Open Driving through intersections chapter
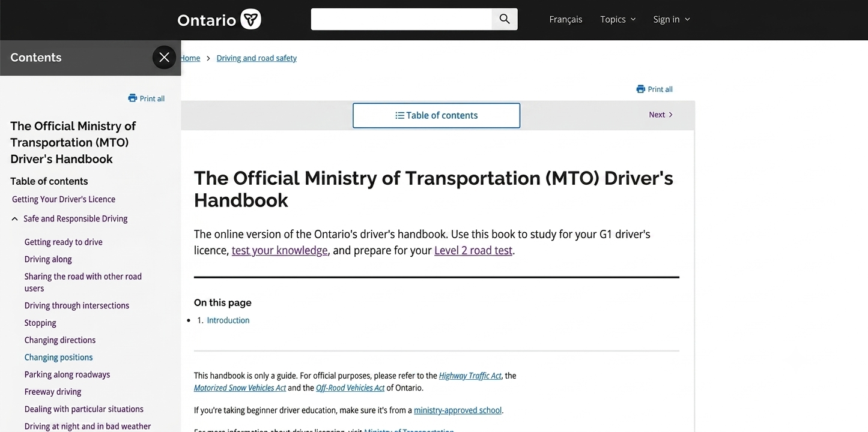The width and height of the screenshot is (868, 432). click(77, 305)
